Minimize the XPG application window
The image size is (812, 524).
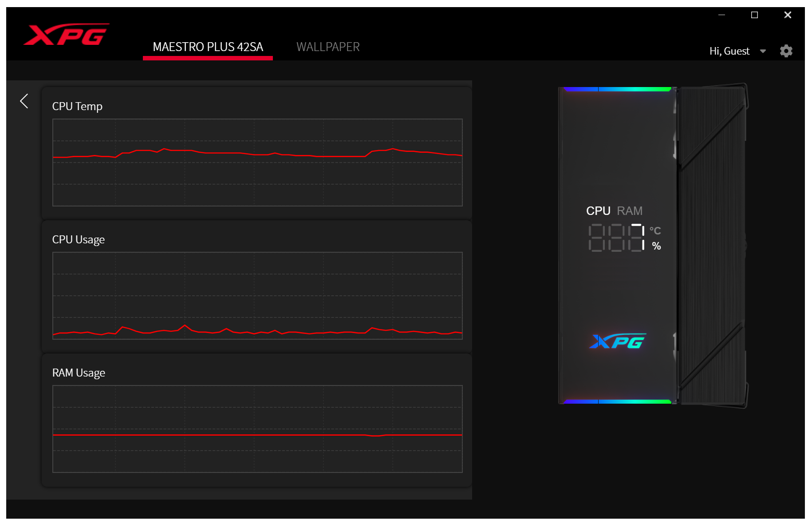point(721,15)
